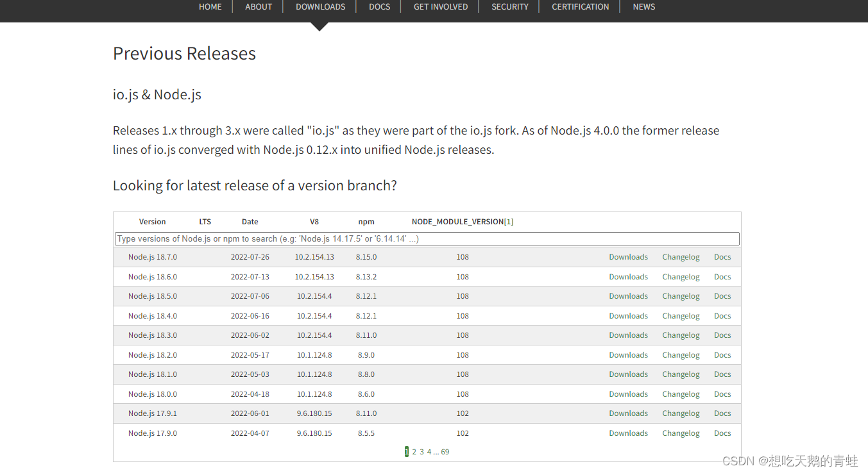Open Downloads for Node.js 18.6.0
Viewport: 868px width, 473px height.
[629, 277]
